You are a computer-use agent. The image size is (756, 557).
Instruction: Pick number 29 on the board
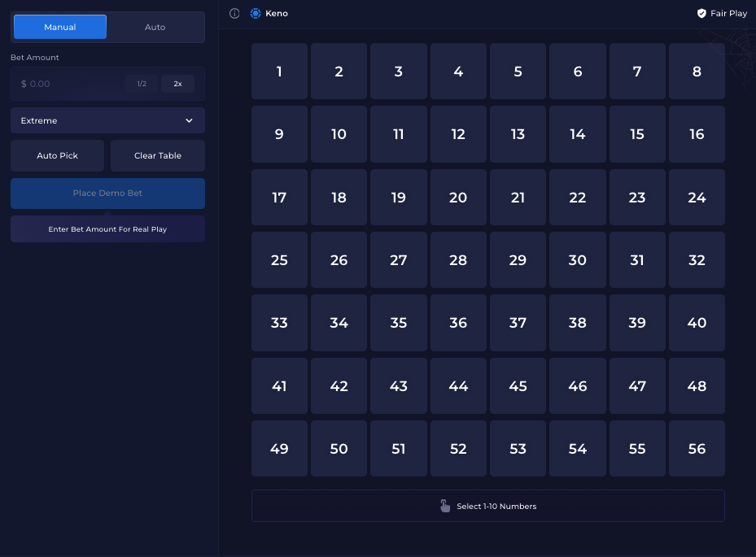pos(518,259)
